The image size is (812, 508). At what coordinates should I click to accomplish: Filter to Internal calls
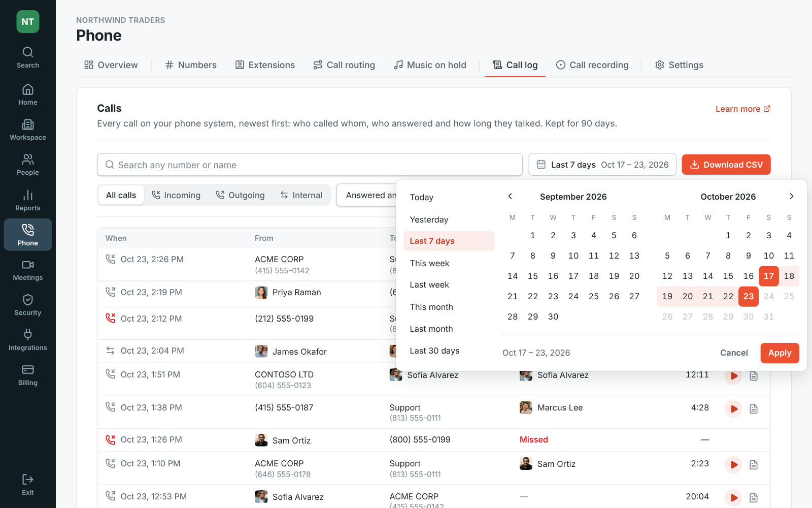301,195
